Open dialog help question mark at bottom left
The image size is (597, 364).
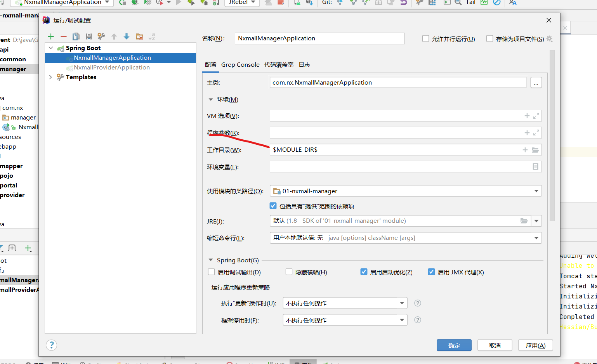pos(51,345)
